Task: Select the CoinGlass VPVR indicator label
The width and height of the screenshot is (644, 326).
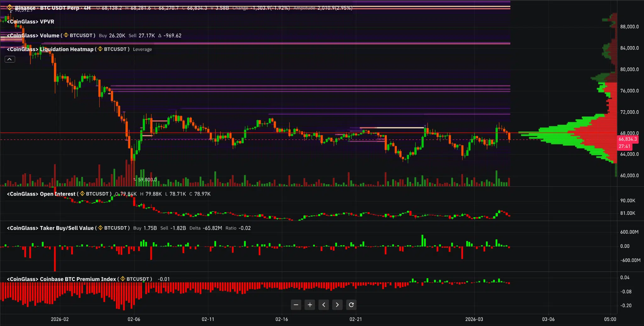Action: click(x=31, y=22)
